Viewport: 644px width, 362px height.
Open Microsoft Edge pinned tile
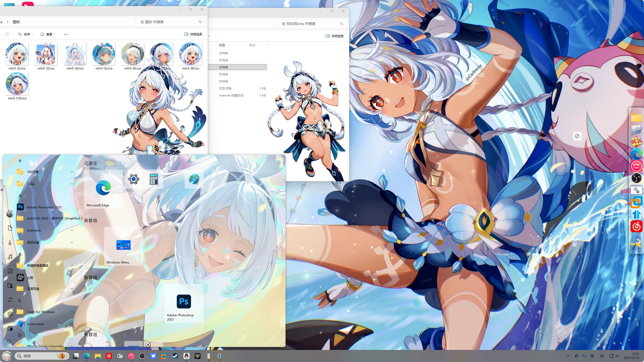(x=103, y=189)
